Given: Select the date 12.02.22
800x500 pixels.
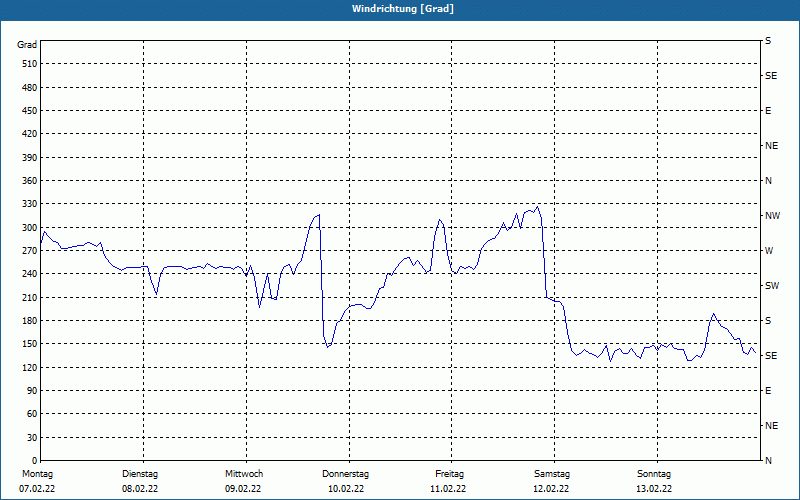Looking at the screenshot, I should tap(551, 489).
